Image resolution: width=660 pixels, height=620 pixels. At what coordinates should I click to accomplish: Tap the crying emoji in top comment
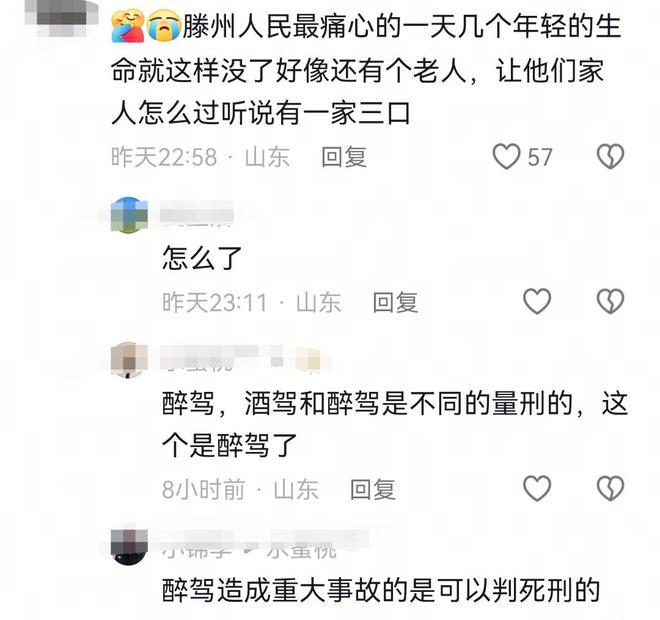click(164, 26)
